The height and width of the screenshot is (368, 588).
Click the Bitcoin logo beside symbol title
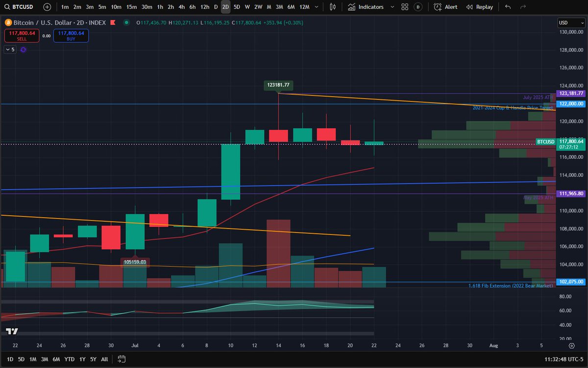click(x=8, y=23)
